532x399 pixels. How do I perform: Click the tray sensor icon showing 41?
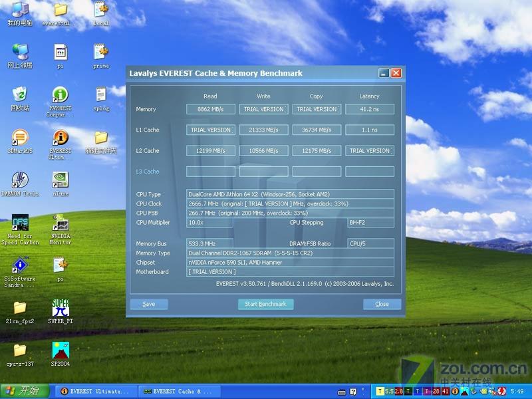click(x=445, y=391)
